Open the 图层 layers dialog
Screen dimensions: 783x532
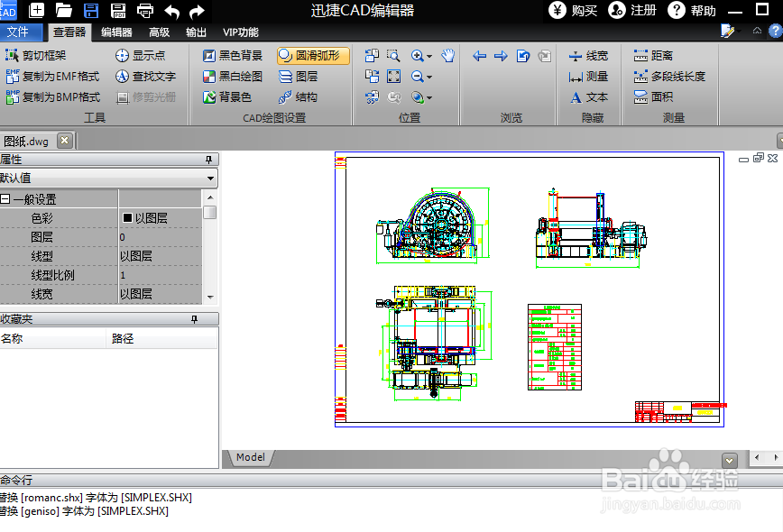click(298, 77)
